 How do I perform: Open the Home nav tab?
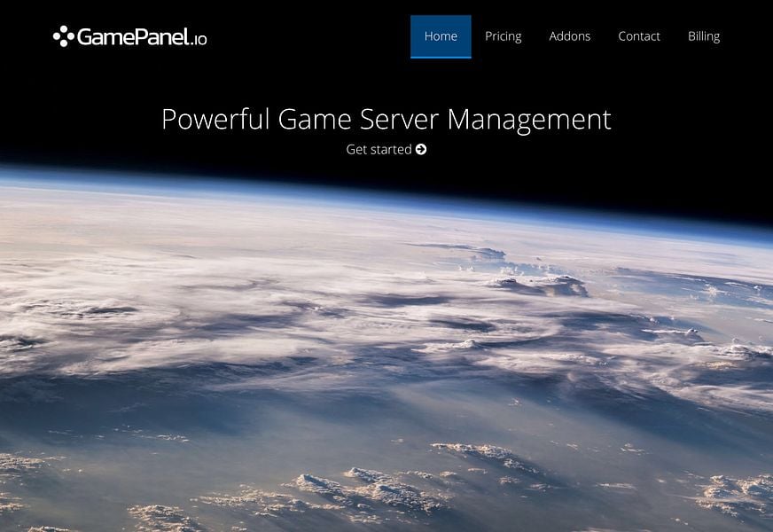(x=441, y=36)
